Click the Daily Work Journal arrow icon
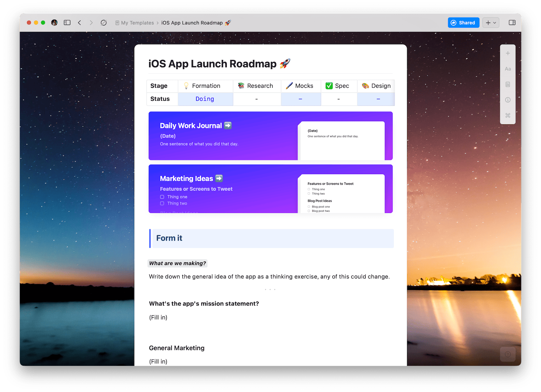The height and width of the screenshot is (392, 541). point(228,125)
